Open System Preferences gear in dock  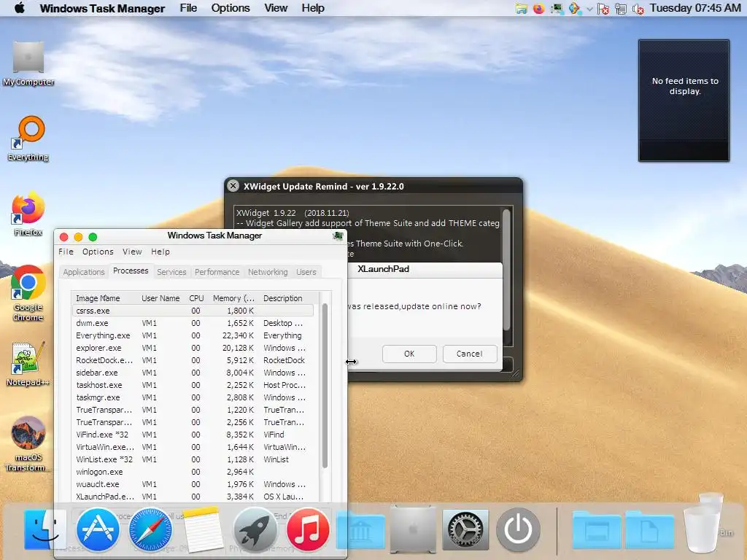465,529
